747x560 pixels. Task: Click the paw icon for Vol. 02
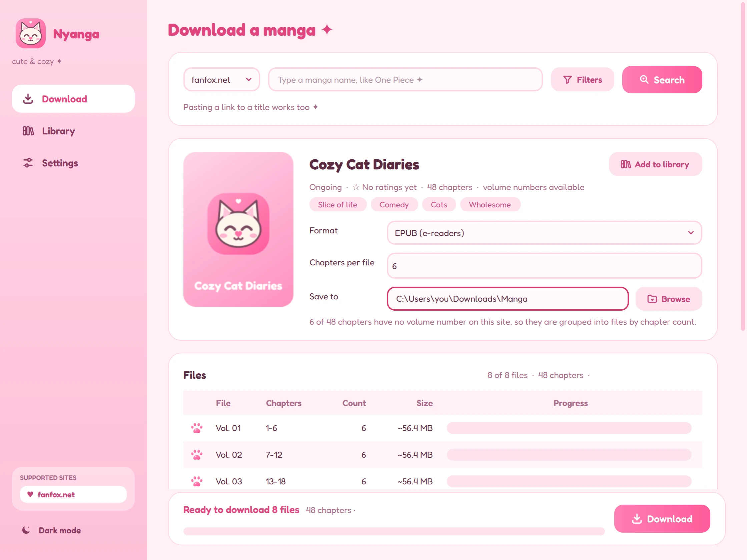point(196,455)
